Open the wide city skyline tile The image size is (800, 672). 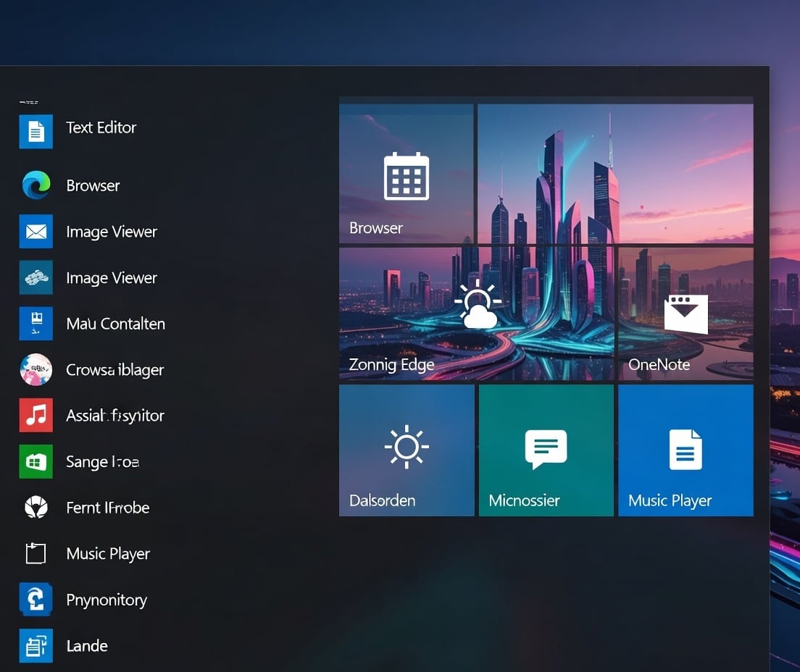[615, 173]
